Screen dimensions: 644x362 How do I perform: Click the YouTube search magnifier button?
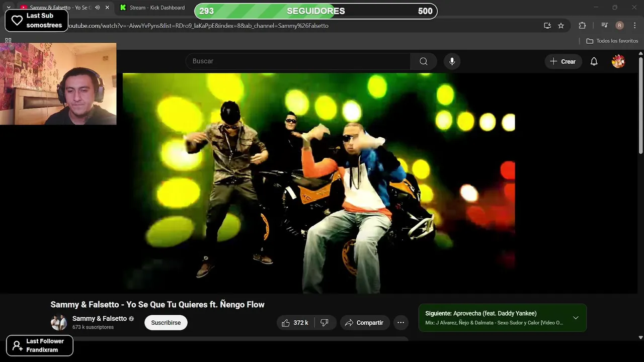coord(423,61)
